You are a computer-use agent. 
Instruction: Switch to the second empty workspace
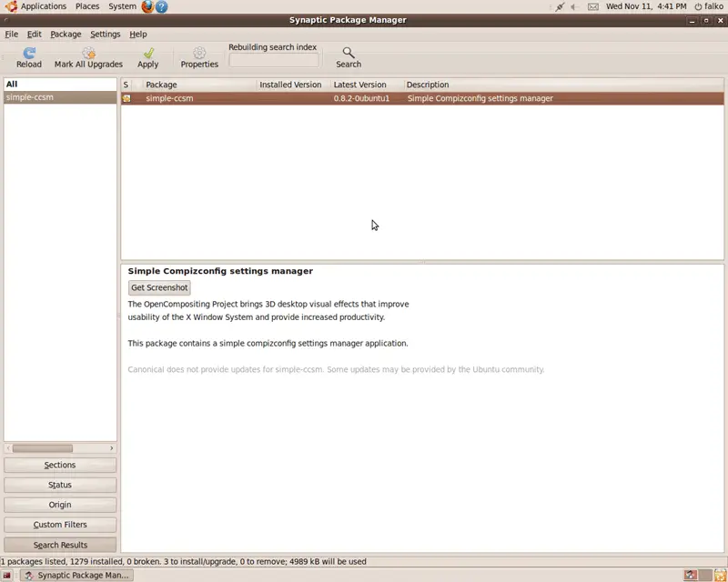pyautogui.click(x=705, y=576)
